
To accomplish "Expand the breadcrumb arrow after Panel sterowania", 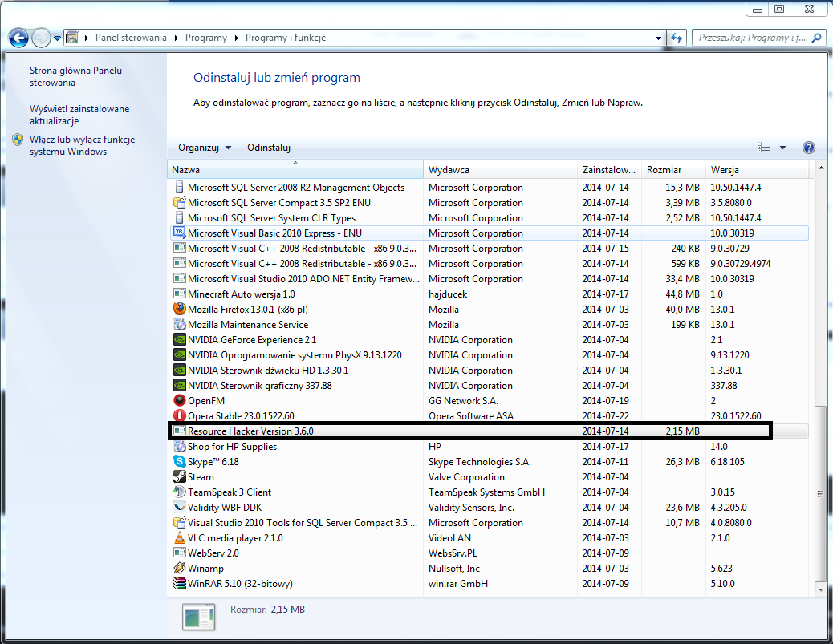I will pos(177,38).
